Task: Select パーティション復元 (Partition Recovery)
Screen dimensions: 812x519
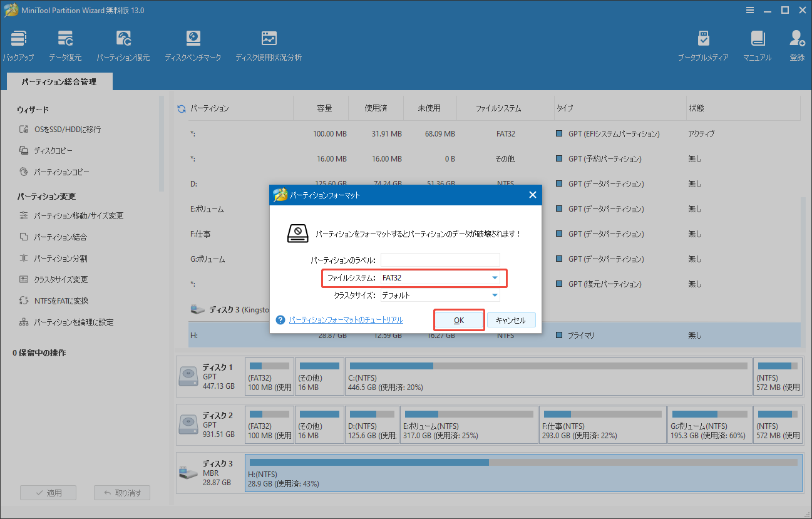Action: click(x=123, y=44)
